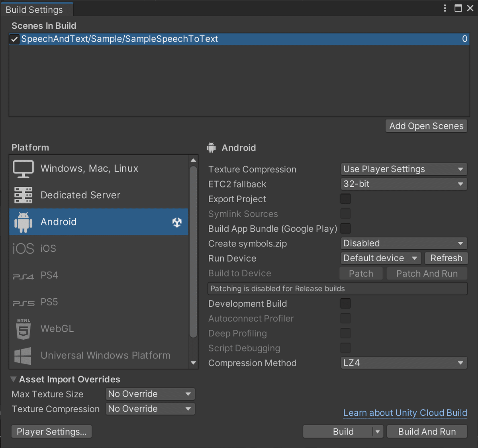Select the PS5 platform icon
Viewport: 478px width, 448px height.
coord(24,303)
